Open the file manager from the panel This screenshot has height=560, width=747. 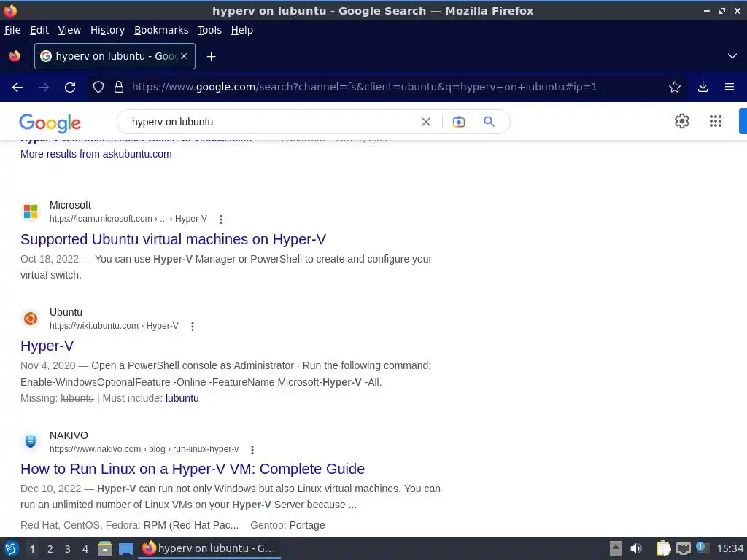[x=105, y=548]
